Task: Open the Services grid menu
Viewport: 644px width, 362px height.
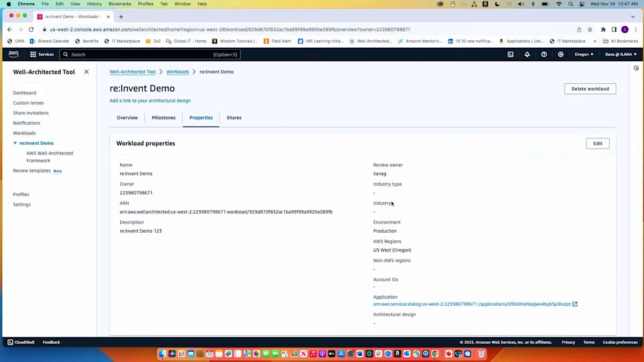Action: tap(42, 54)
